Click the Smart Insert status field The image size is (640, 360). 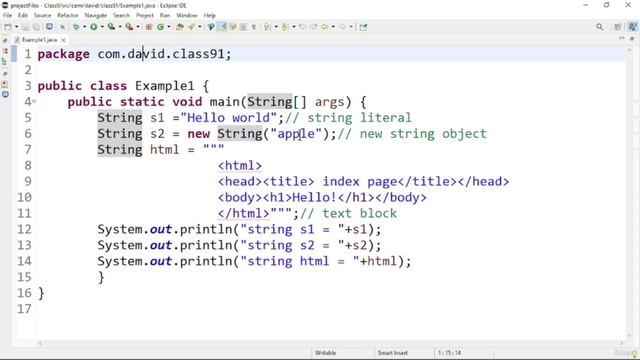click(392, 353)
